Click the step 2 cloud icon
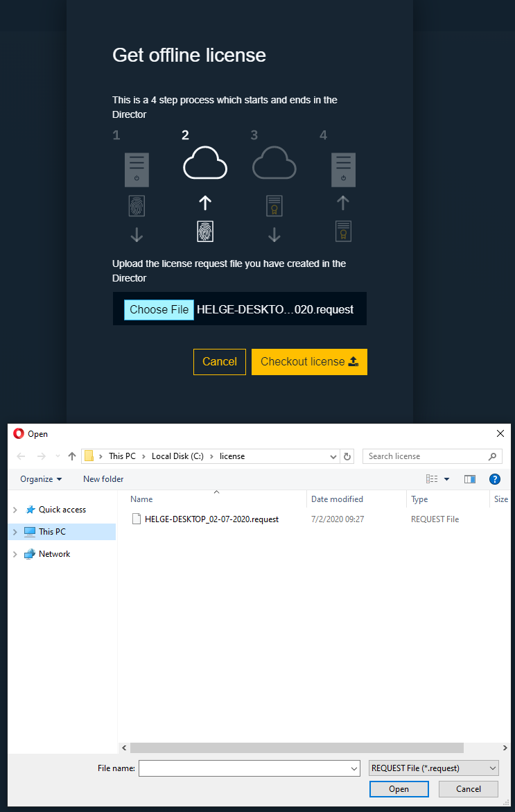The width and height of the screenshot is (515, 812). [205, 162]
